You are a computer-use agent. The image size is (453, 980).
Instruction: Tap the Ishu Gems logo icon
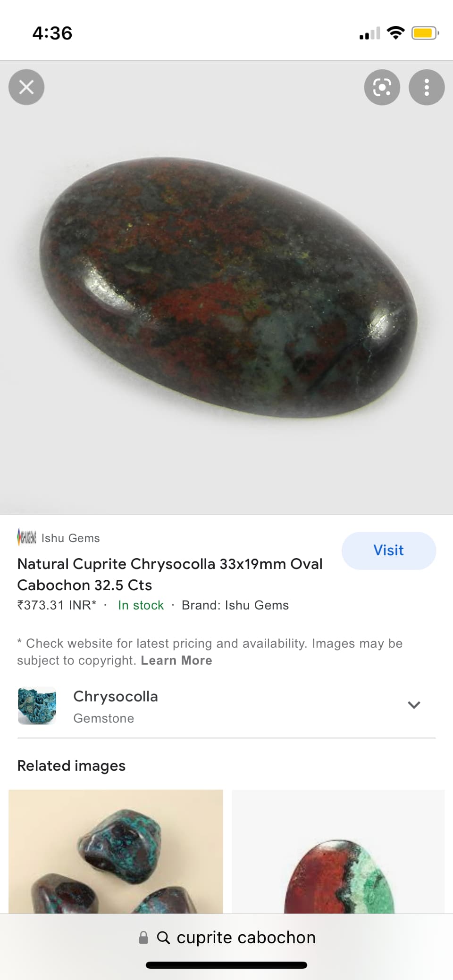pos(27,537)
